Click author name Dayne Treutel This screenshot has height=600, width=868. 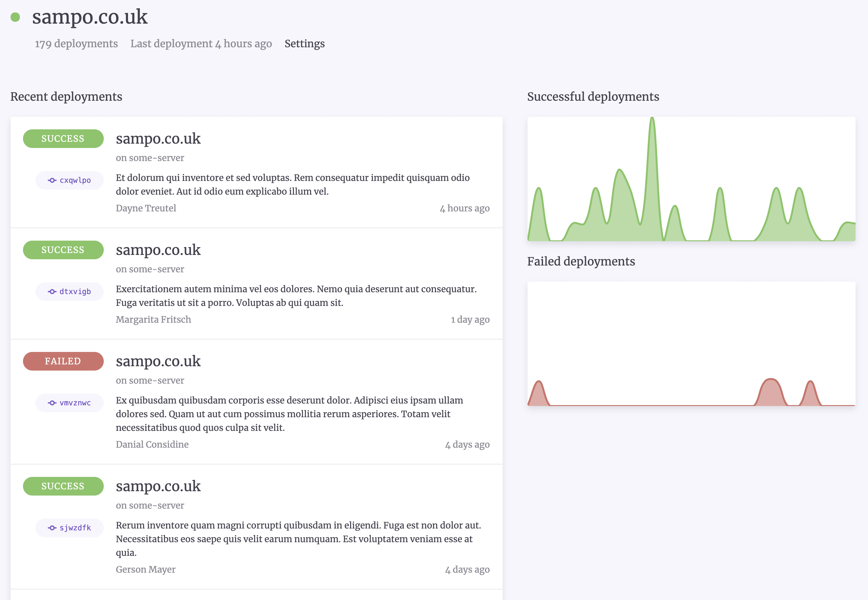[x=146, y=208]
